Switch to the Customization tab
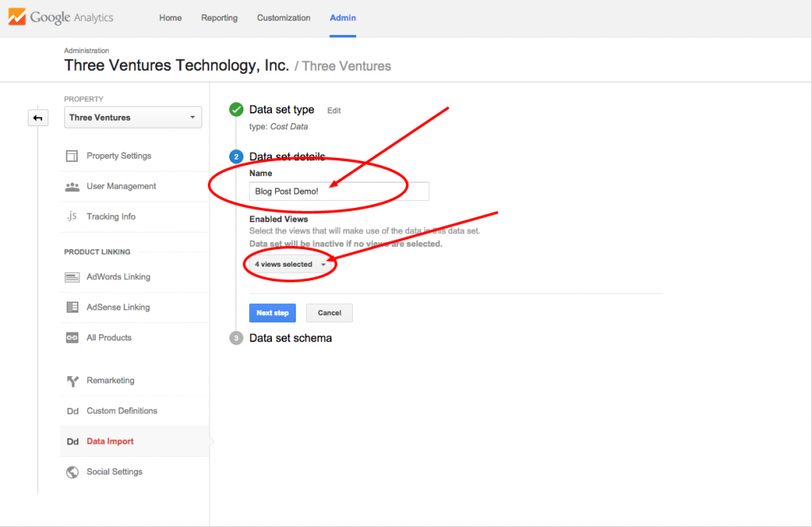Viewport: 812px width, 527px height. tap(284, 17)
